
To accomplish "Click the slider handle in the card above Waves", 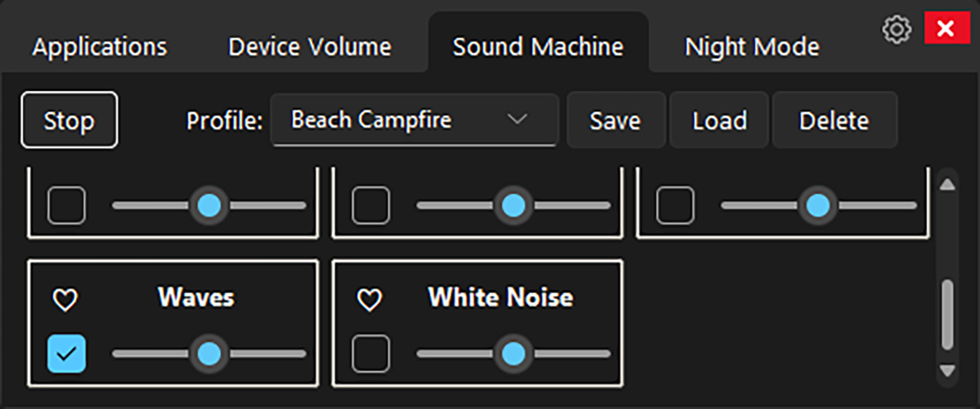I will (209, 205).
